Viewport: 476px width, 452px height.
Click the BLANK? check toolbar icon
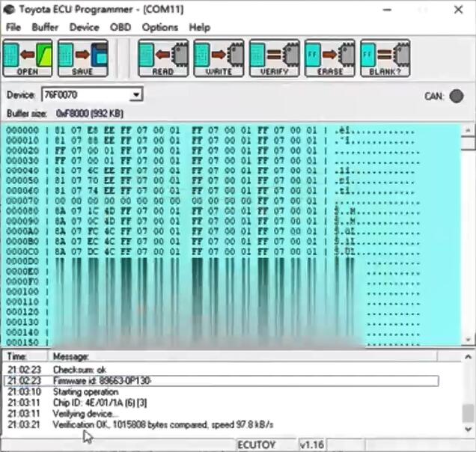[x=385, y=58]
